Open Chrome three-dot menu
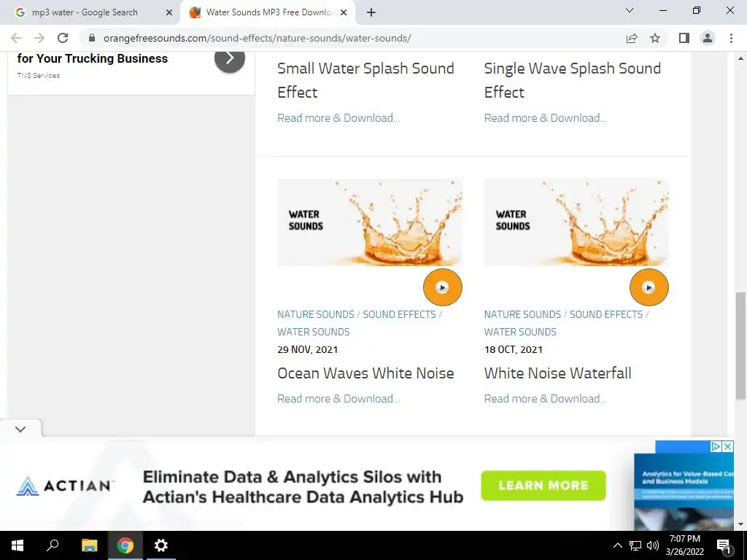747x560 pixels. pyautogui.click(x=731, y=38)
